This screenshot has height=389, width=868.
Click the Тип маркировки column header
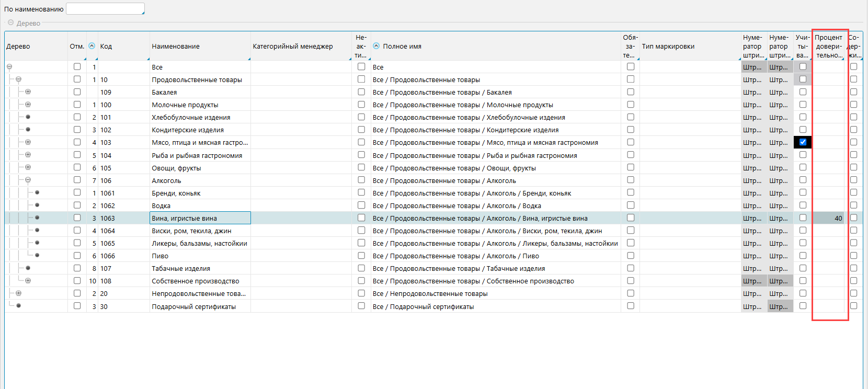(x=668, y=47)
